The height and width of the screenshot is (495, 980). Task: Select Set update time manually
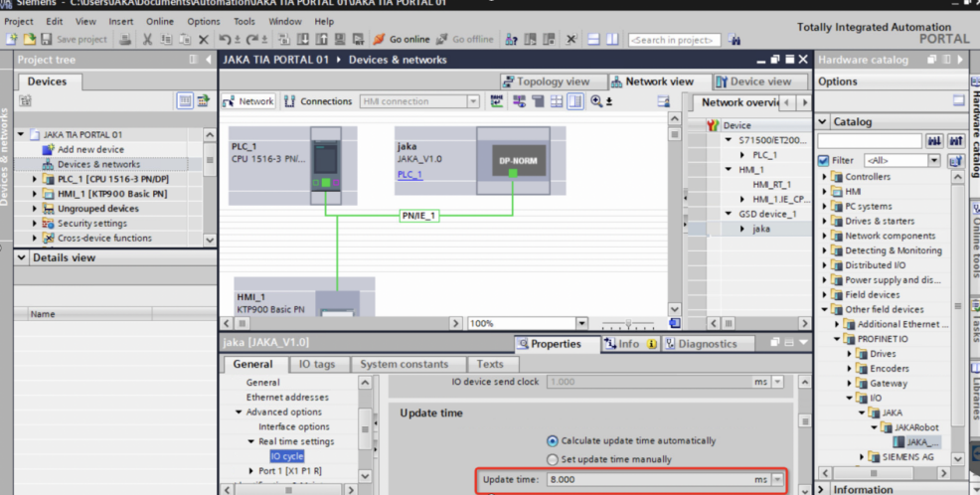pyautogui.click(x=553, y=459)
